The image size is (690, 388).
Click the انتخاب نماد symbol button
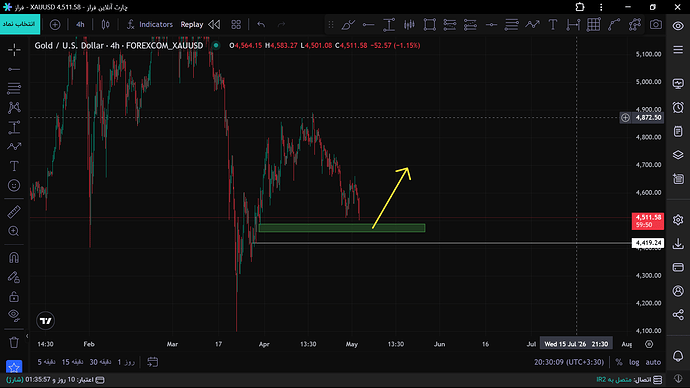click(x=19, y=24)
